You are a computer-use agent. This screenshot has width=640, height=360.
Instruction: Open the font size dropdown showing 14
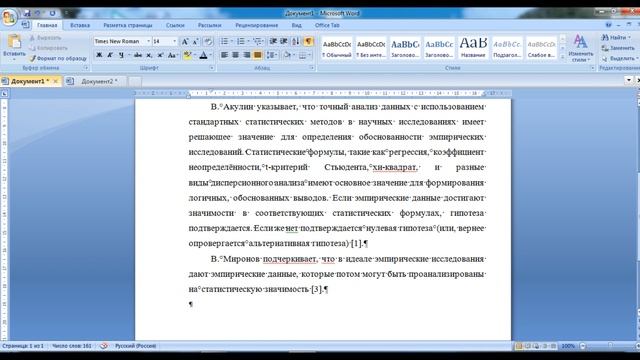click(x=174, y=41)
